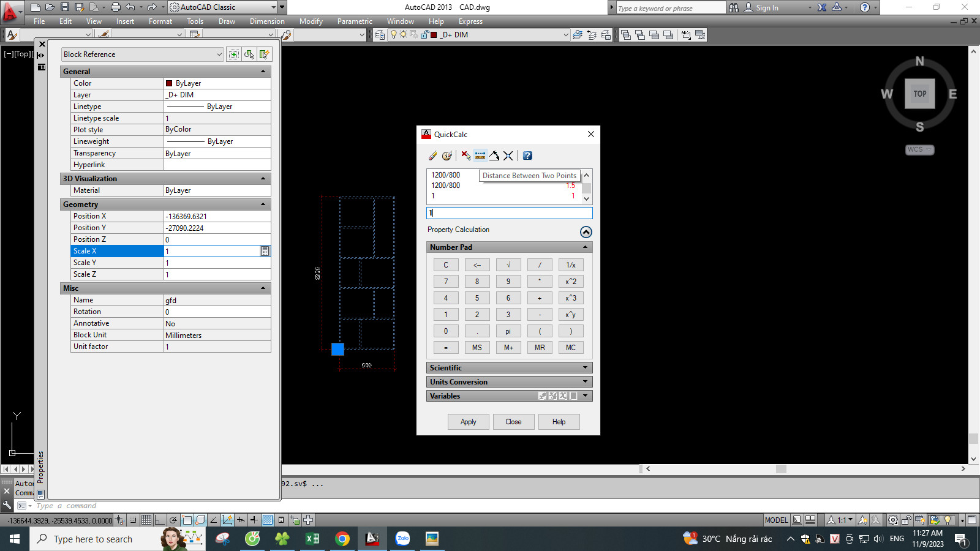980x551 pixels.
Task: Click the Two Lines Intersection icon in QuickCalc
Action: [x=508, y=156]
